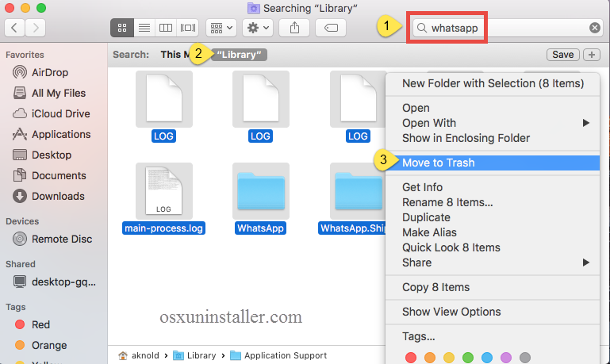Clear the search field text
The image size is (610, 364).
(x=594, y=28)
